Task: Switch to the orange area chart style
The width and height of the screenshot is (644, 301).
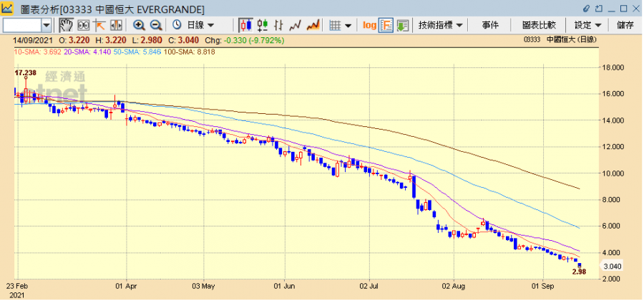Action: click(x=312, y=25)
